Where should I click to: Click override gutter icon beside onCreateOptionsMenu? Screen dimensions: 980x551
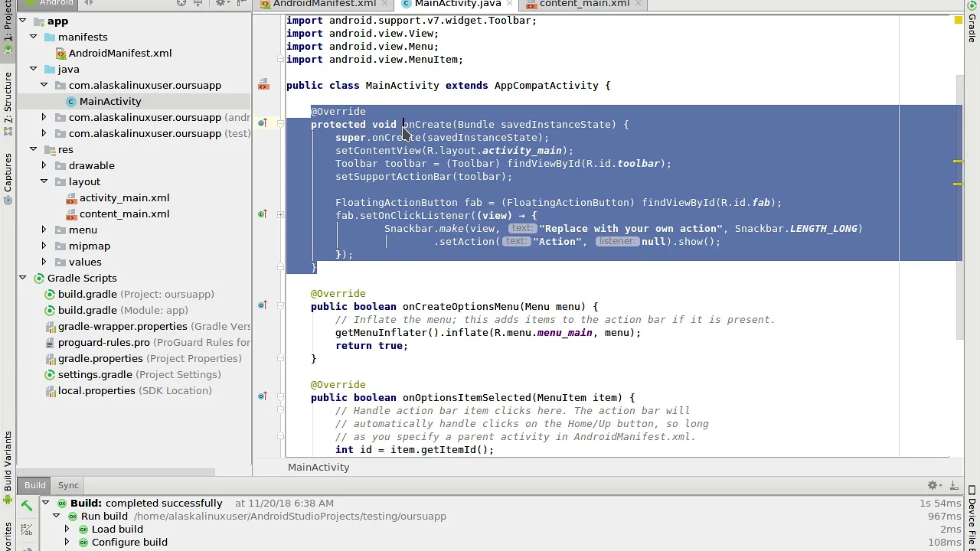pos(263,305)
